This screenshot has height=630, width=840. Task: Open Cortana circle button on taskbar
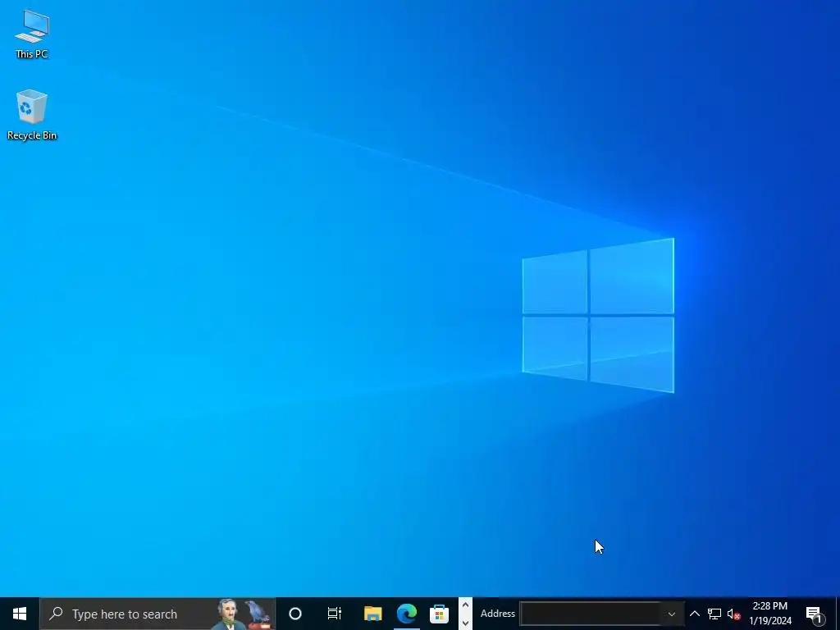pyautogui.click(x=295, y=614)
